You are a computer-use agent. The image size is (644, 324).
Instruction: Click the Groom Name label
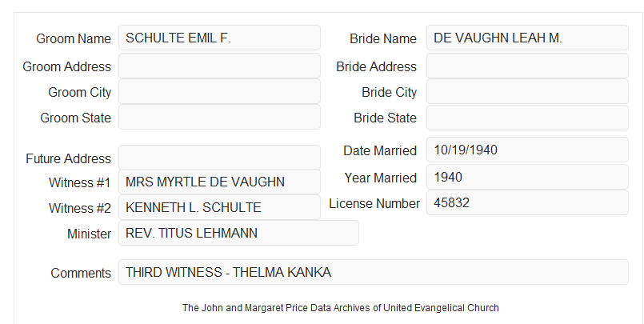click(74, 38)
